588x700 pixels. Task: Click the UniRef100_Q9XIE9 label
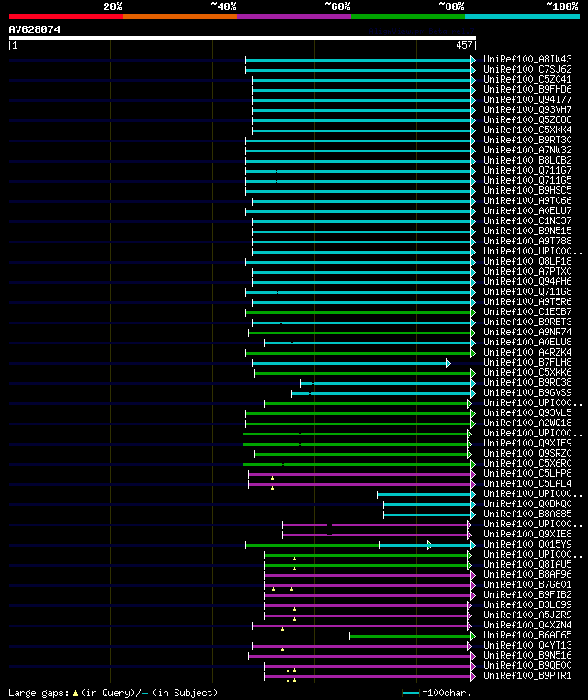[527, 444]
